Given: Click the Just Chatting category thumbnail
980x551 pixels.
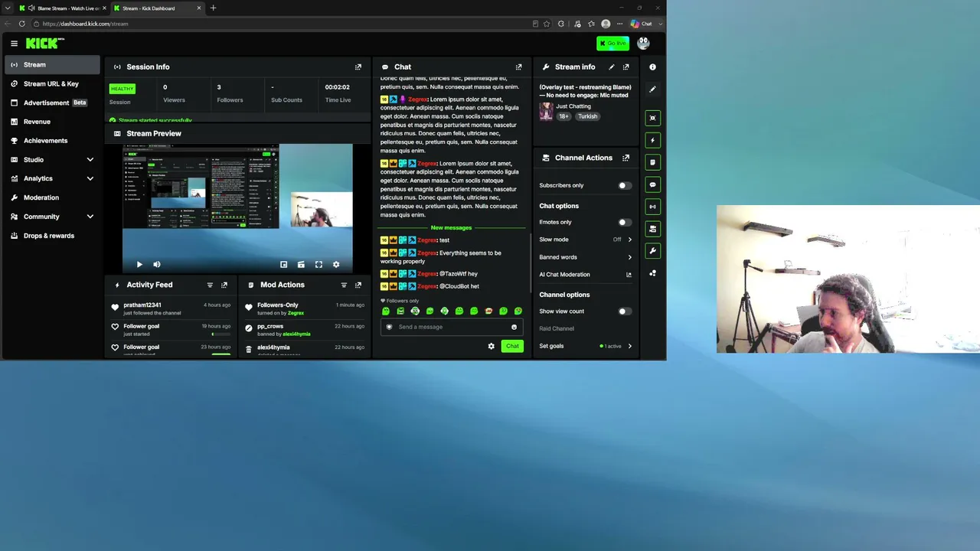Looking at the screenshot, I should pos(546,112).
